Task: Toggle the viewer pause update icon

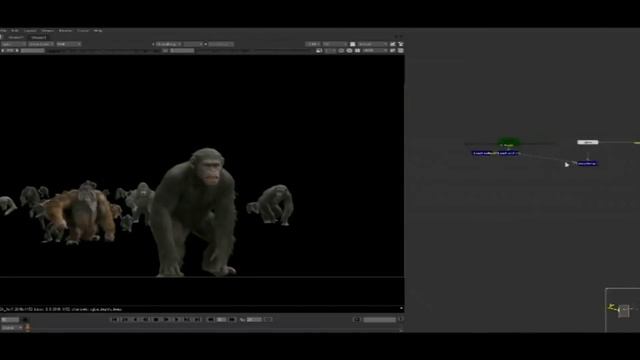Action: [x=358, y=51]
